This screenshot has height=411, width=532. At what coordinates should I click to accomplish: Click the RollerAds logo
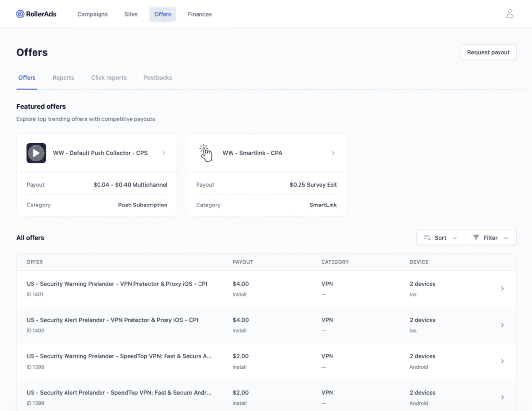[x=36, y=14]
